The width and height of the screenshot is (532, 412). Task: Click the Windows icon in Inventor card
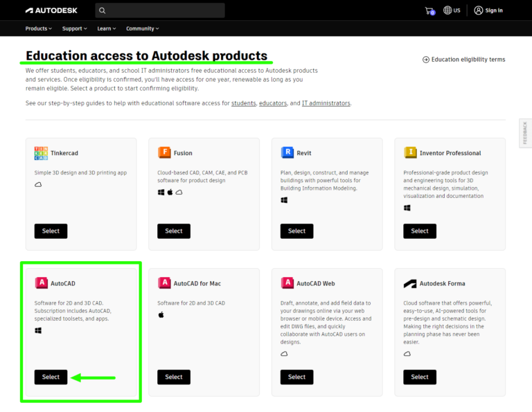pyautogui.click(x=407, y=208)
